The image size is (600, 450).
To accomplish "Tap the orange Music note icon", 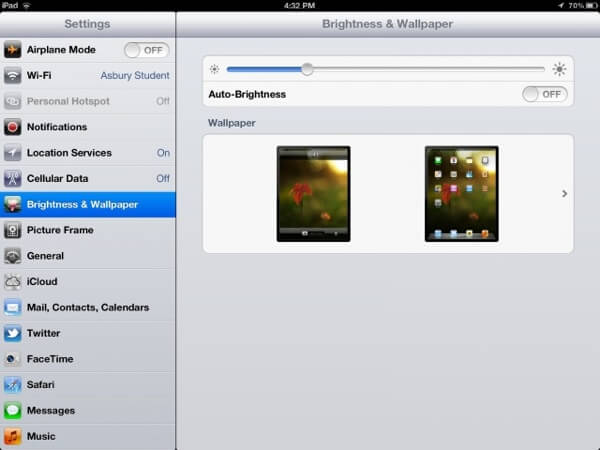I will [13, 436].
